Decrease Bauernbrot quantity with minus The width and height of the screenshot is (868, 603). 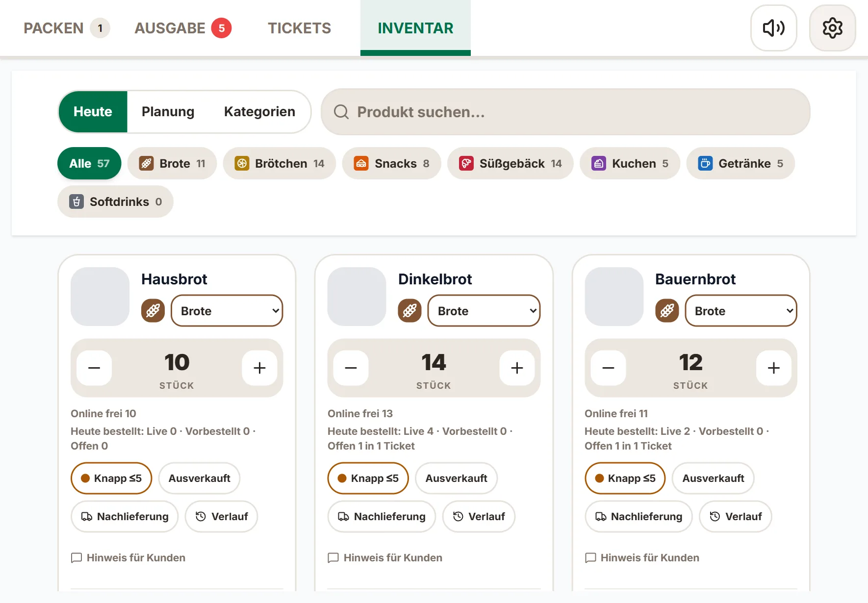(x=608, y=368)
